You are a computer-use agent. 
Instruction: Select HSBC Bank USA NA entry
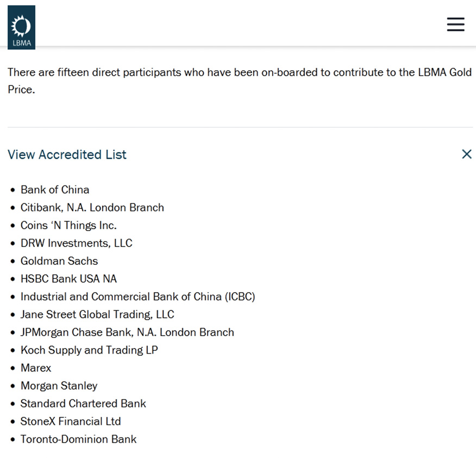(68, 279)
